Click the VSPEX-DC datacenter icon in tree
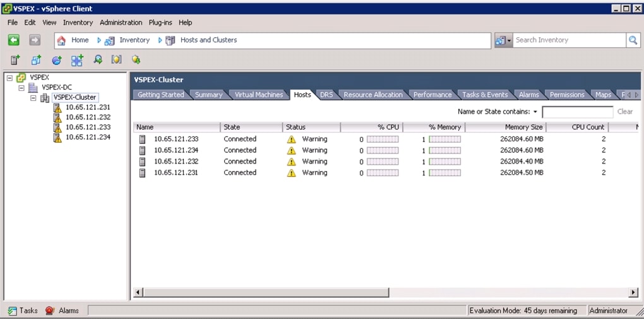This screenshot has width=644, height=320. [33, 88]
